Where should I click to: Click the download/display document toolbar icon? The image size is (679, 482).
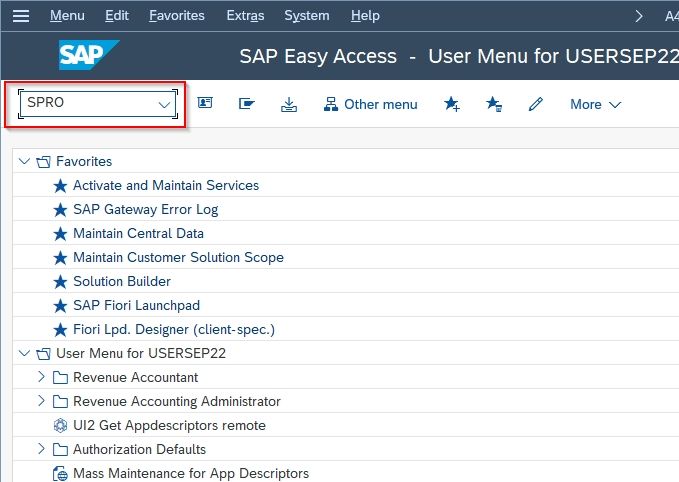[x=289, y=104]
